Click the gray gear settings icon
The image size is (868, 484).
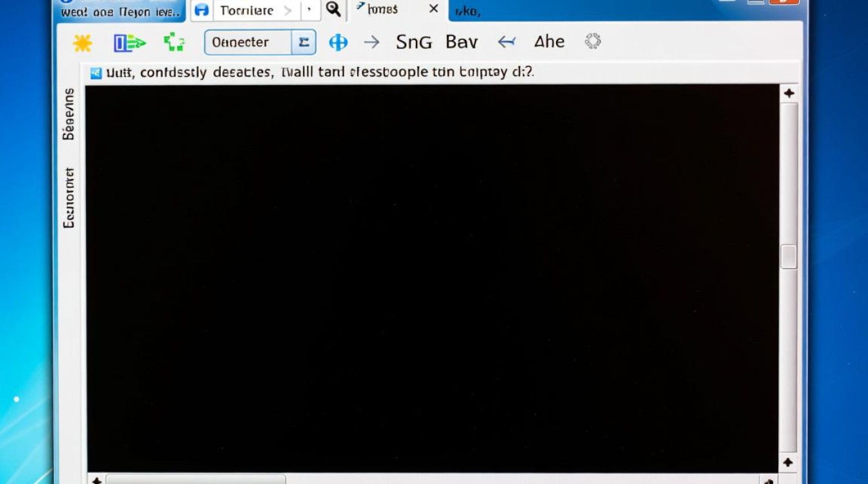click(592, 42)
